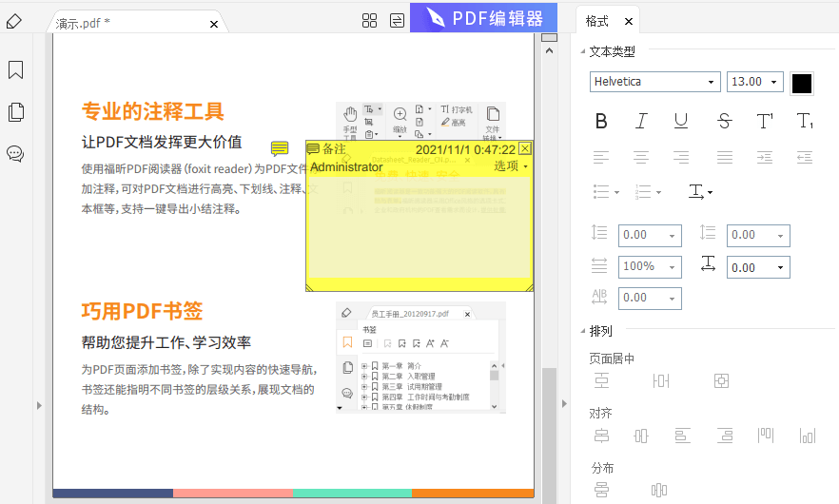This screenshot has height=504, width=839.
Task: Open the Helvetica font dropdown
Action: click(x=655, y=83)
